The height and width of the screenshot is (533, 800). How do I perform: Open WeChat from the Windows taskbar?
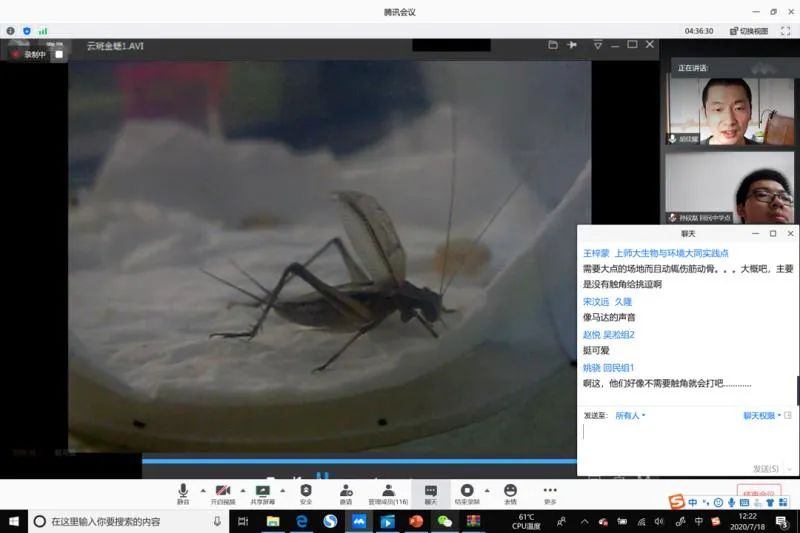444,521
